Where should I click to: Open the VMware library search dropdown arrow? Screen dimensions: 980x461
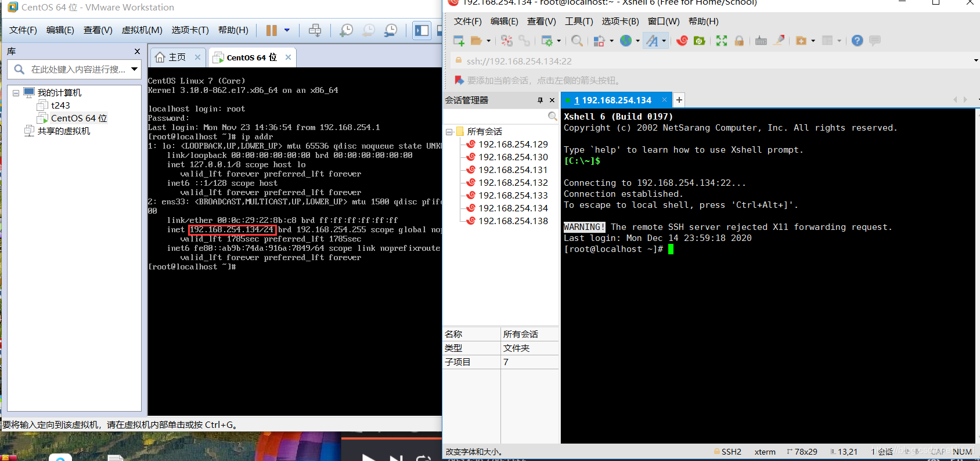pos(135,69)
